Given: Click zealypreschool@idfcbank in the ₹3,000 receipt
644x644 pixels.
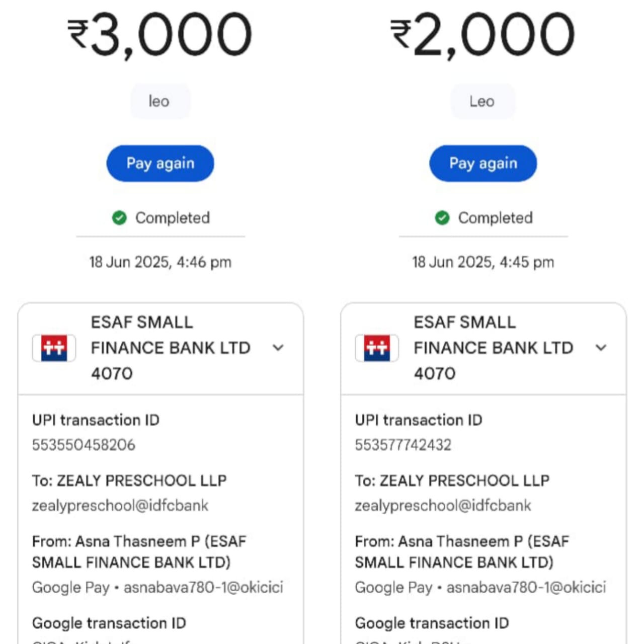Looking at the screenshot, I should point(120,506).
